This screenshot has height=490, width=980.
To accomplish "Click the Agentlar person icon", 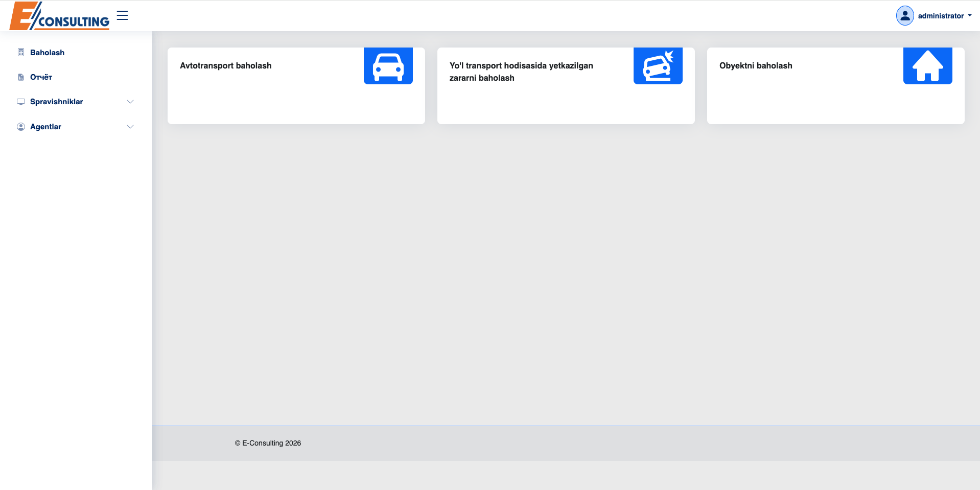I will 21,127.
